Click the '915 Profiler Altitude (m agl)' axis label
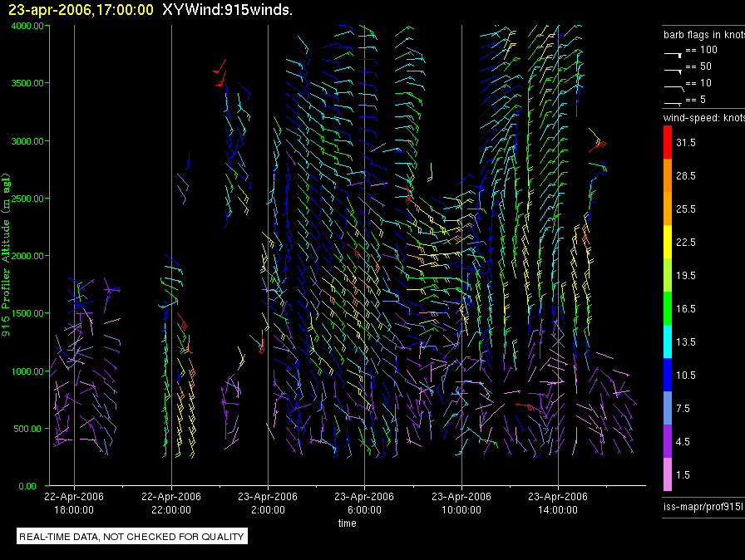Screen dimensions: 745x560 6,255
